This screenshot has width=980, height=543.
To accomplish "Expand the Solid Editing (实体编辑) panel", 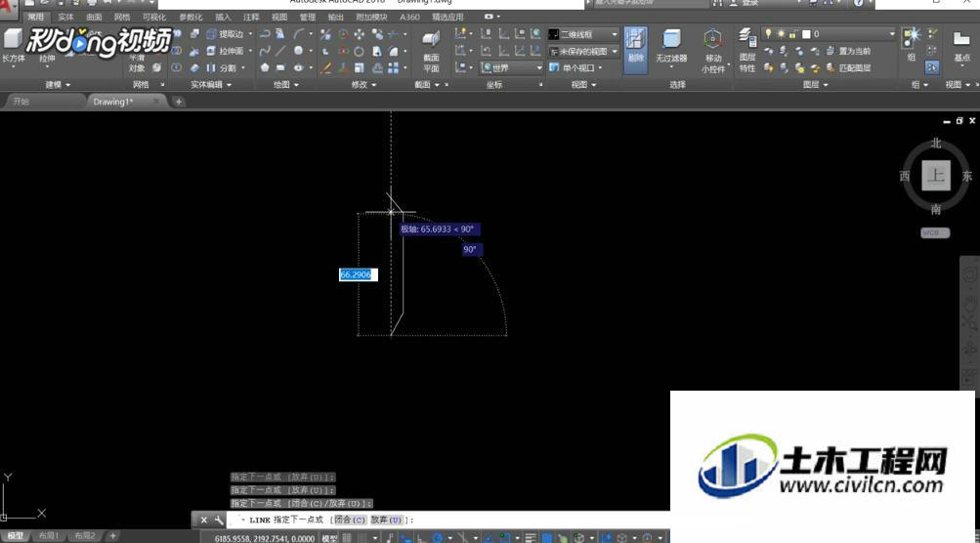I will (x=211, y=84).
